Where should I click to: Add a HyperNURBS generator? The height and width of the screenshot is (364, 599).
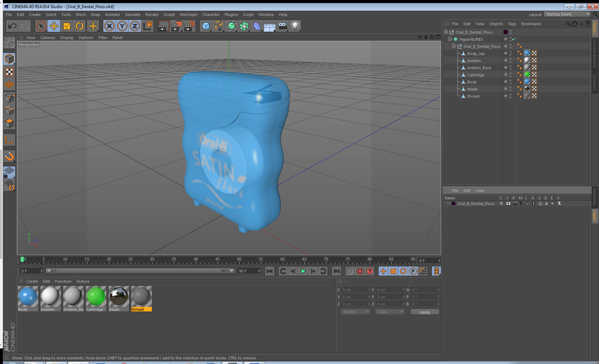coord(231,26)
